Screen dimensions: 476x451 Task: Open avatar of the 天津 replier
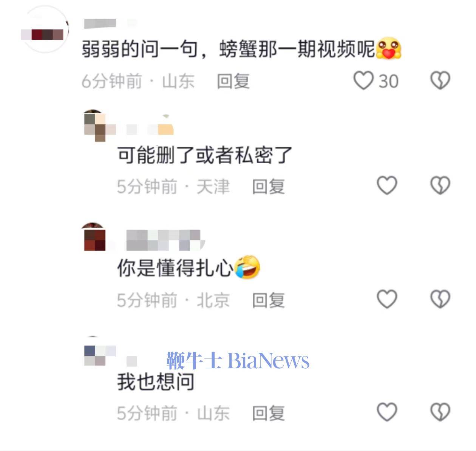(94, 126)
